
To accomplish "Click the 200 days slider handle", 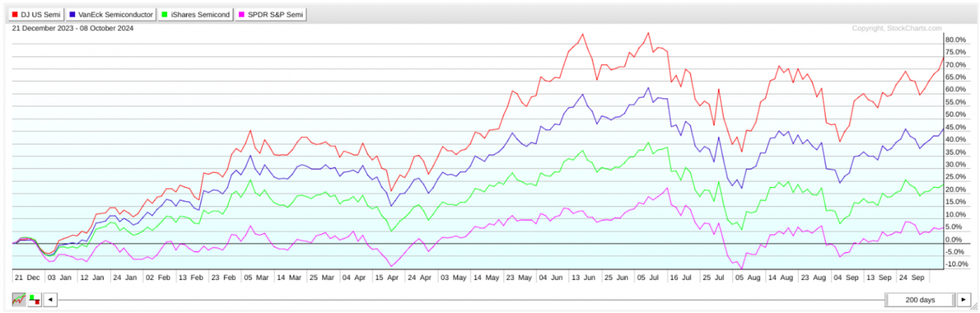I will coord(919,299).
